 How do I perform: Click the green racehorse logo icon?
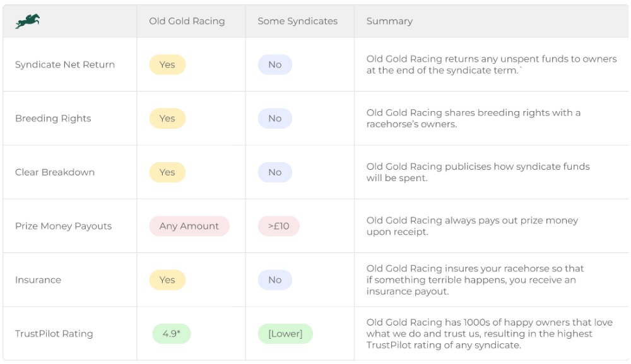point(27,21)
